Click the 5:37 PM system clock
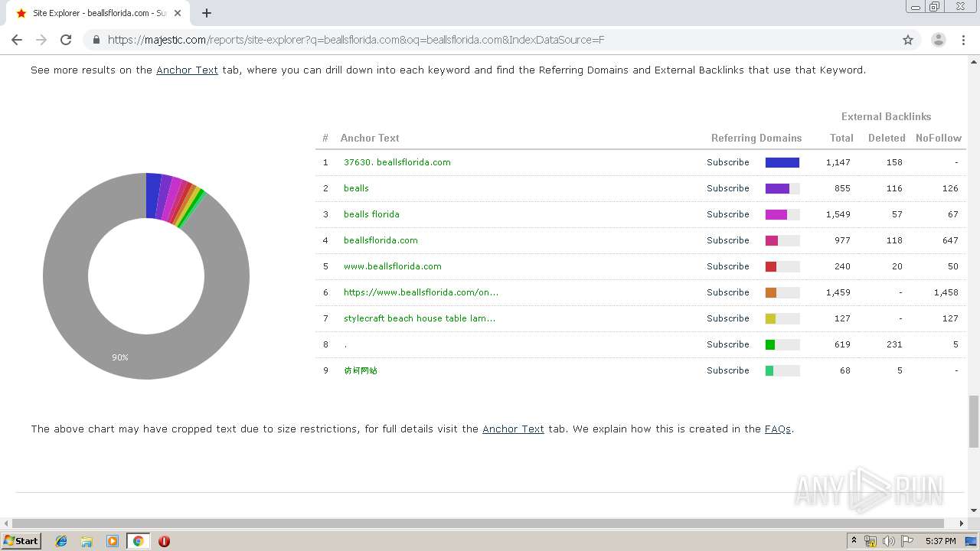 tap(940, 541)
